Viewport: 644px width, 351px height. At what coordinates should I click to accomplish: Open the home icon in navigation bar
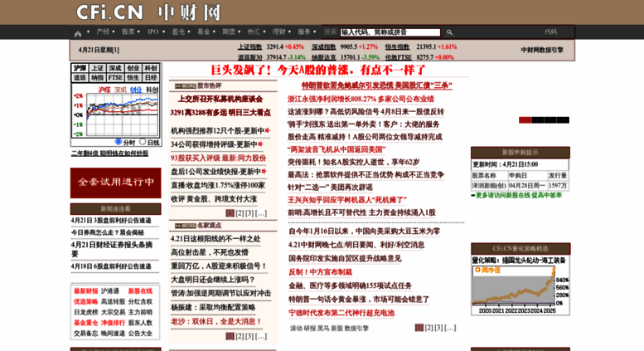(x=78, y=33)
